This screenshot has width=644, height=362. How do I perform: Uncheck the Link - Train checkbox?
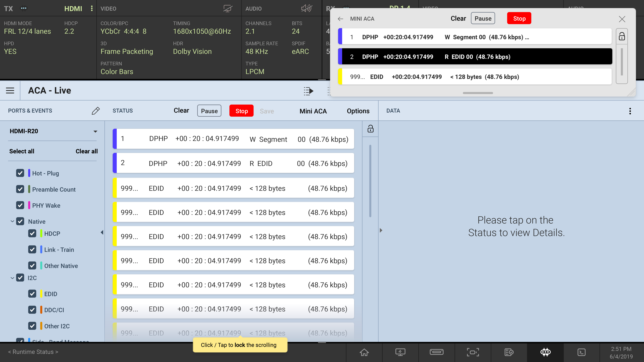(x=32, y=250)
